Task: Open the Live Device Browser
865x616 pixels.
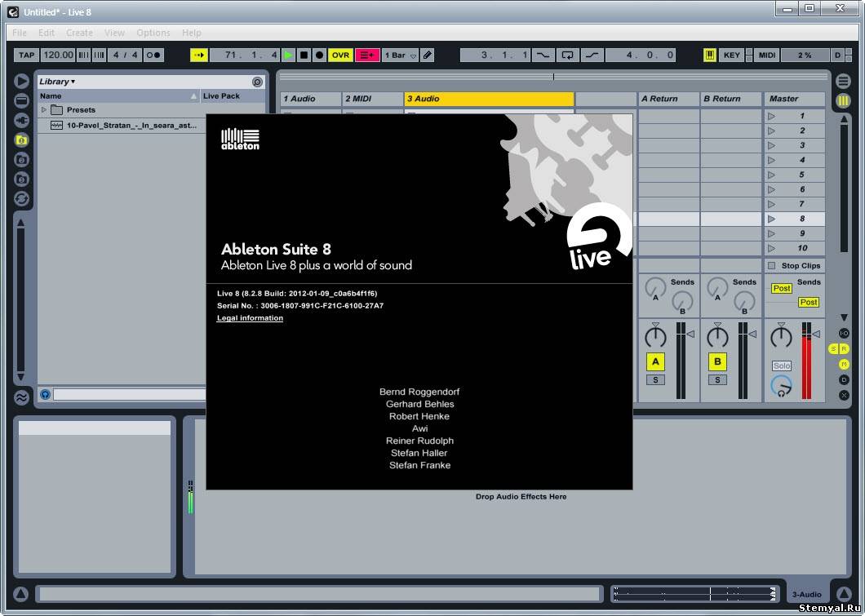Action: tap(21, 100)
